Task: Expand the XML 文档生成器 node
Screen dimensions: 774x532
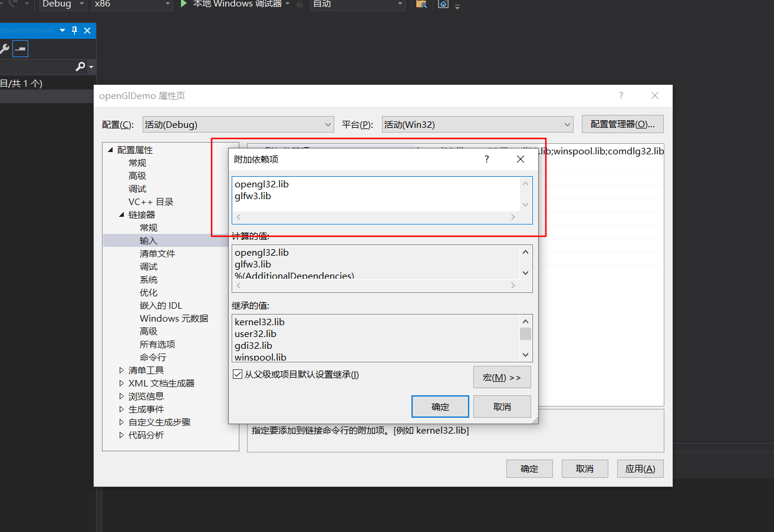Action: [x=122, y=384]
